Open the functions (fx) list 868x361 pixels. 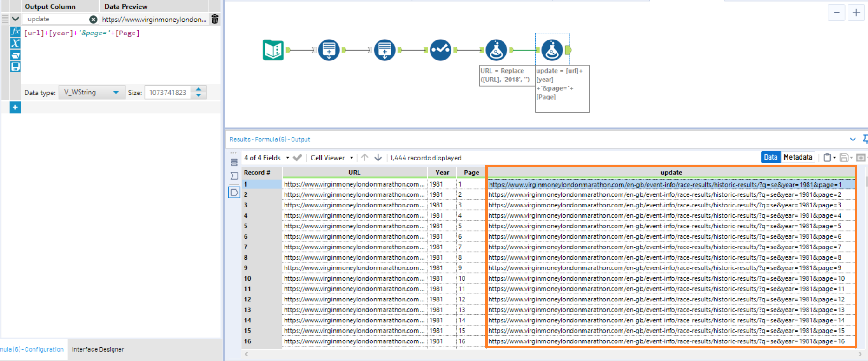(15, 32)
